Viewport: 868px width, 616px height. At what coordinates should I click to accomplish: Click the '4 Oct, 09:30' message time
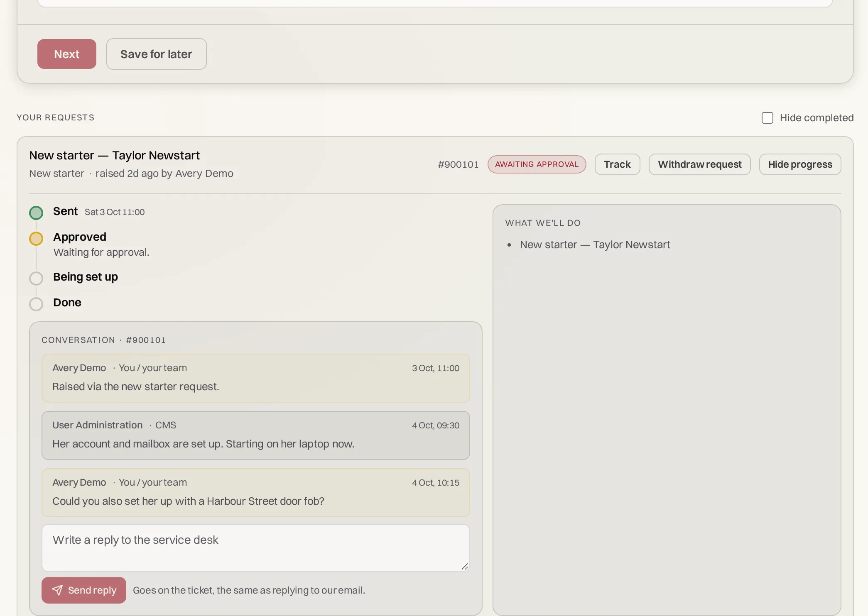(436, 425)
